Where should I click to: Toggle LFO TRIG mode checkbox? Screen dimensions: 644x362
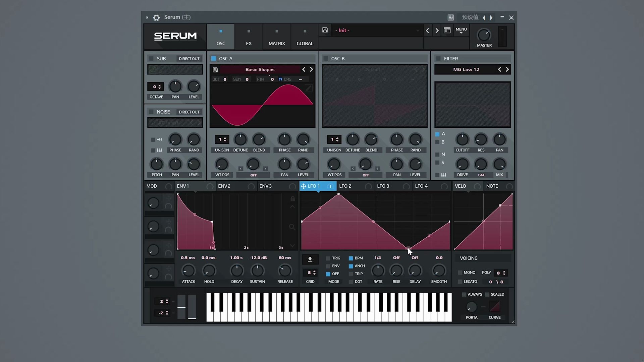pos(328,258)
